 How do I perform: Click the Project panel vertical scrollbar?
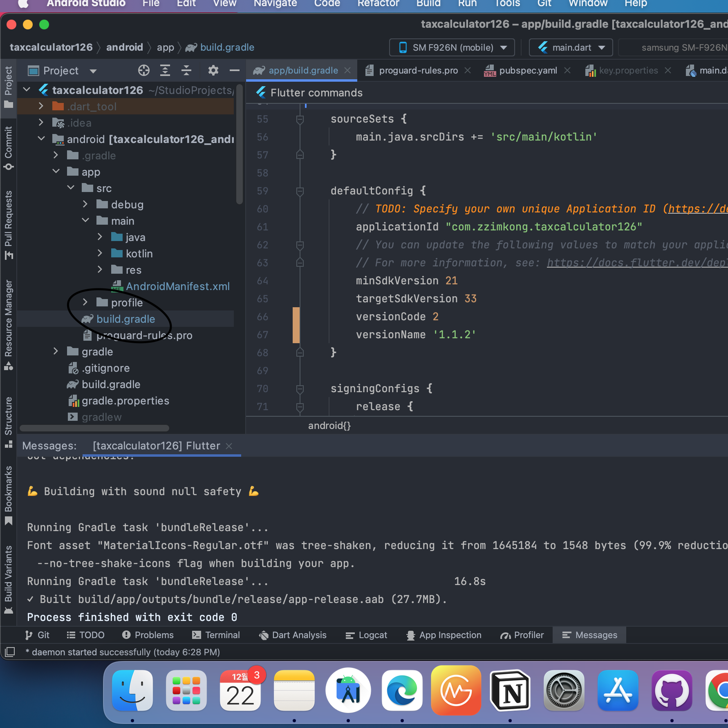[240, 143]
